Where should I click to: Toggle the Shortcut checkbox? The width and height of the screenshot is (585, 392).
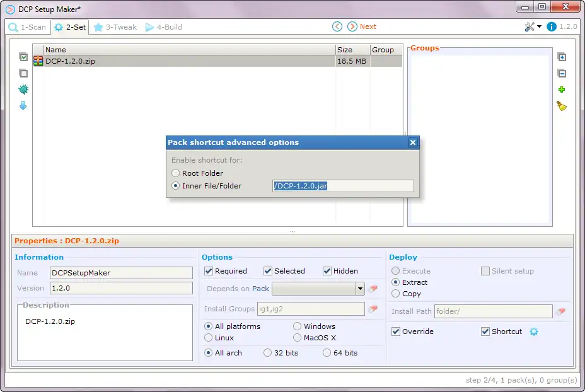click(485, 331)
